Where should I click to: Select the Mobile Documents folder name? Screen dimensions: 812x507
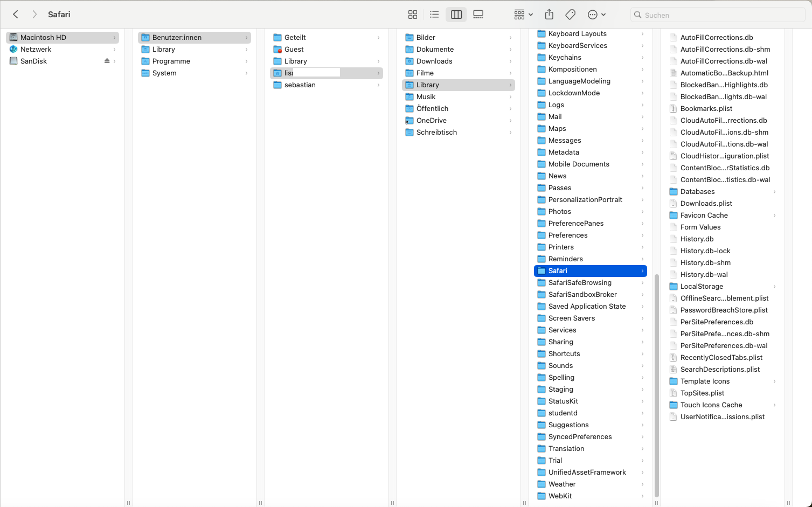pyautogui.click(x=579, y=164)
